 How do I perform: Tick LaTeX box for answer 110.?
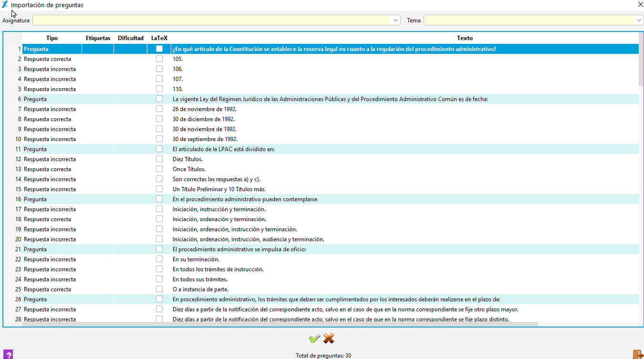(x=159, y=89)
